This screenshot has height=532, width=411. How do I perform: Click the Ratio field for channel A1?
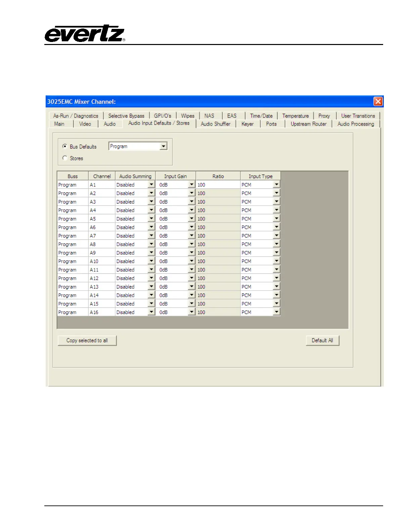point(218,185)
